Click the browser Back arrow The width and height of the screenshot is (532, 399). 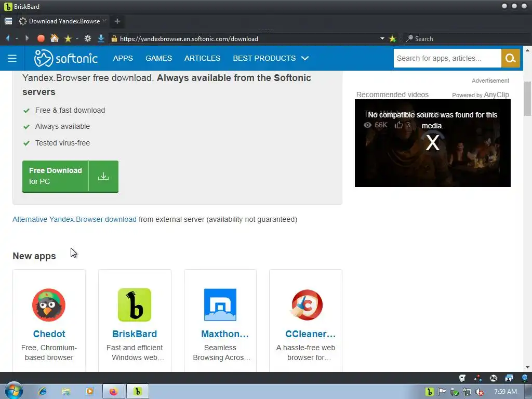tap(8, 38)
